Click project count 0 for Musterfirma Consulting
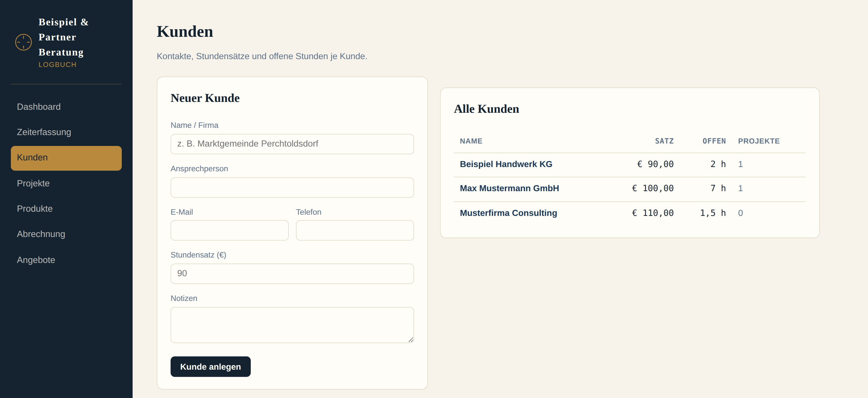Image resolution: width=868 pixels, height=398 pixels. [740, 213]
